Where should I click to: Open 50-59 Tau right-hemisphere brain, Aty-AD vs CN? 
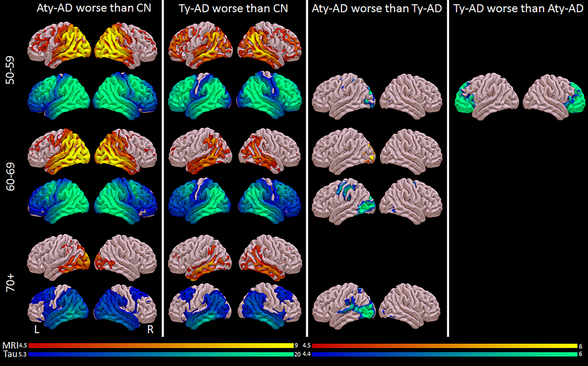click(125, 96)
